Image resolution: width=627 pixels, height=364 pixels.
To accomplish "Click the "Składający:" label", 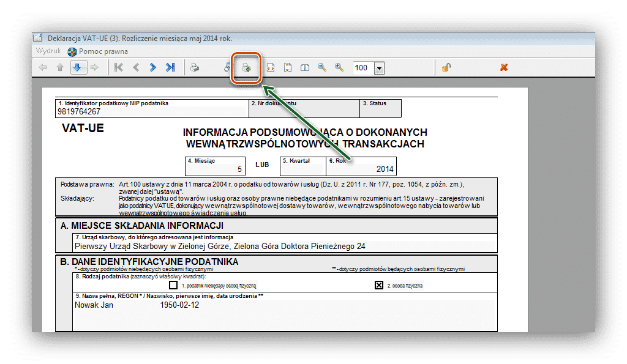I will pyautogui.click(x=77, y=198).
